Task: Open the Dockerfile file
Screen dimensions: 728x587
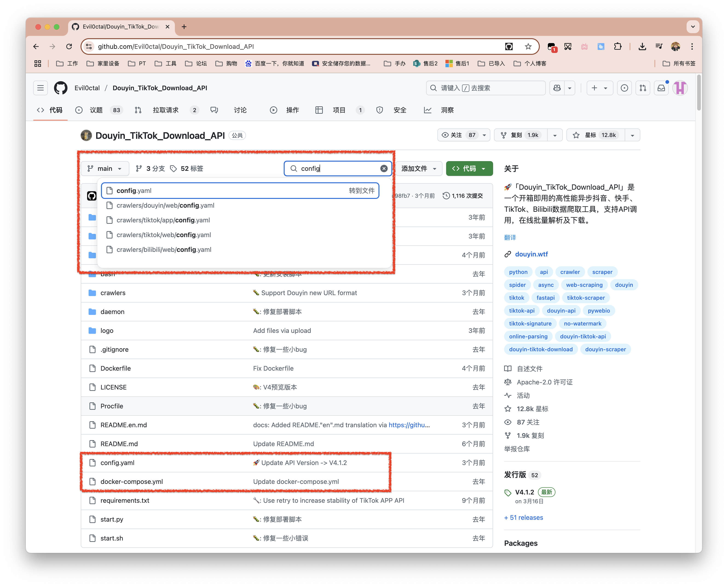Action: 116,368
